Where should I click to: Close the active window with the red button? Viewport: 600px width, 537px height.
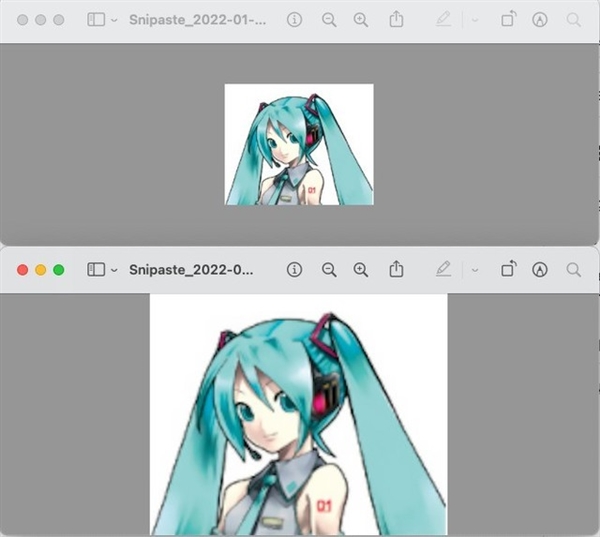click(23, 270)
